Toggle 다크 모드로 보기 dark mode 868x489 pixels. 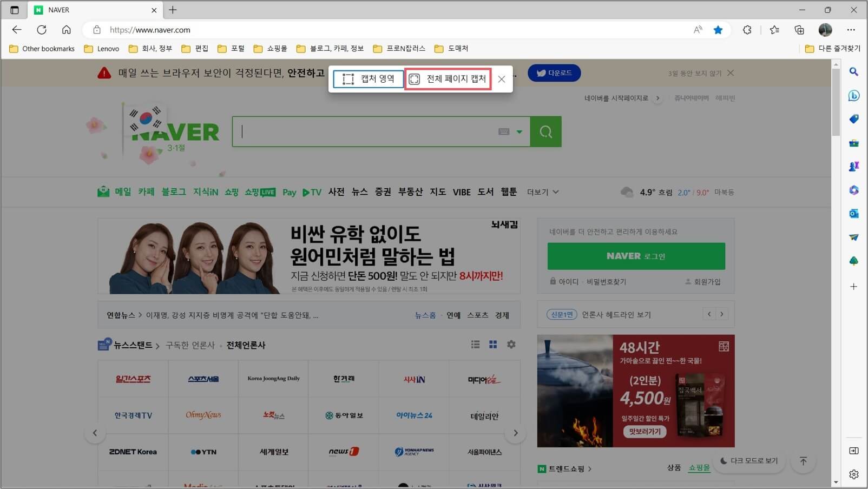pyautogui.click(x=749, y=461)
